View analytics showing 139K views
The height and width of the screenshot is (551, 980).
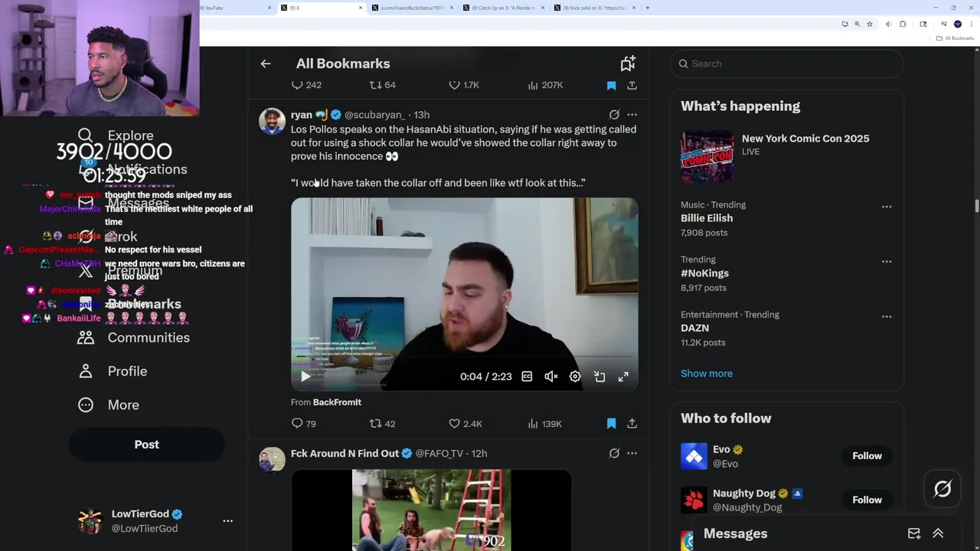click(x=544, y=423)
